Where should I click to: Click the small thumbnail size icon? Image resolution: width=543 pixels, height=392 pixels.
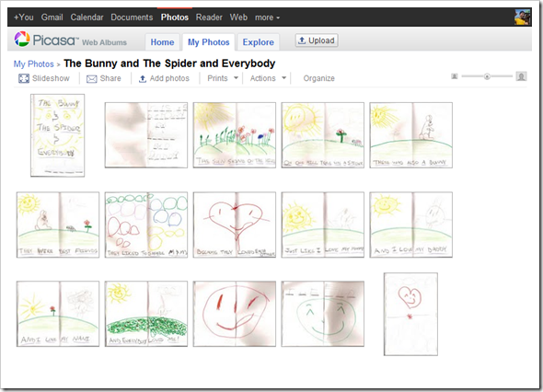click(455, 76)
